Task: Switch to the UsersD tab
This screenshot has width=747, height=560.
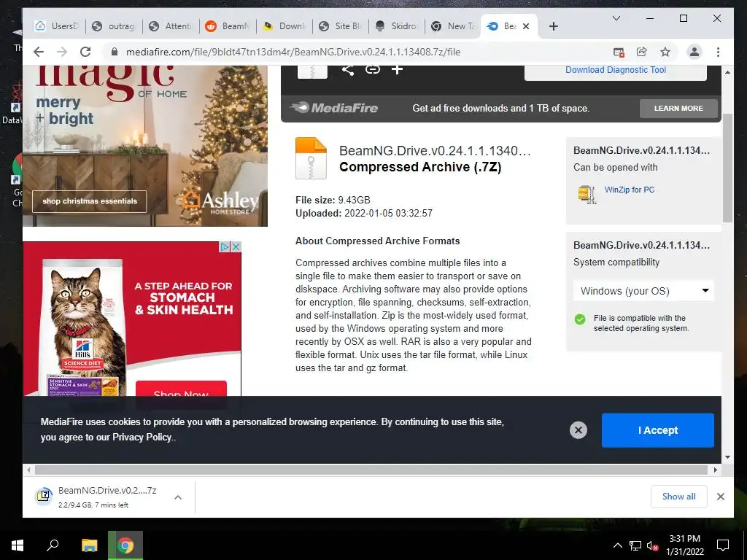Action: 58,26
